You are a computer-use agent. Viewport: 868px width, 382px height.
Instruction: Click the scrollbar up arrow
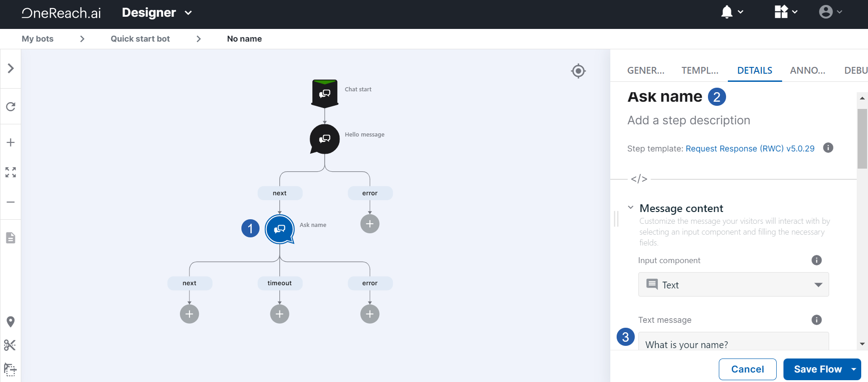(x=862, y=98)
